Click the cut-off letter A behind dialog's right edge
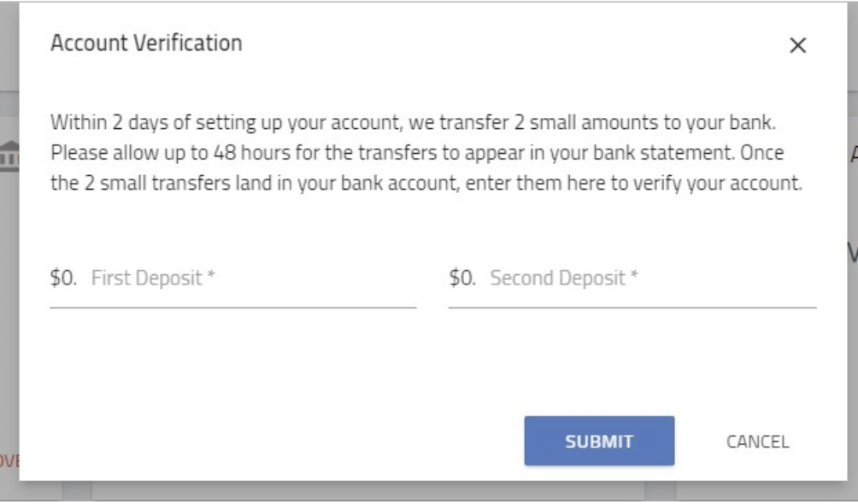Viewport: 858px width, 504px height. point(853,155)
